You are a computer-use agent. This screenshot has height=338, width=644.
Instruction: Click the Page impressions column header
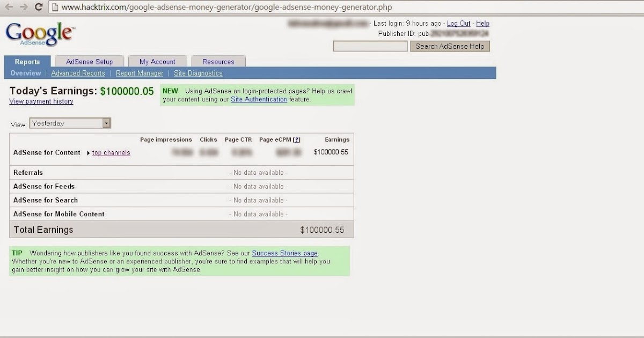[166, 139]
